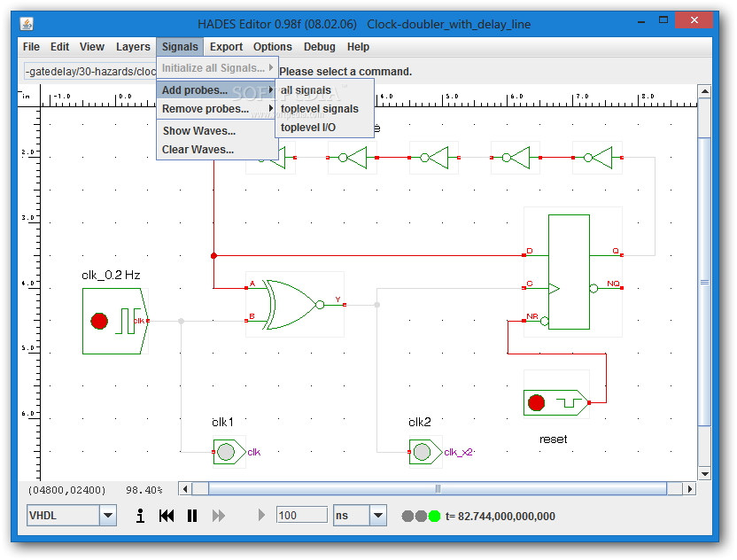The height and width of the screenshot is (560, 737).
Task: Click the clk_x2 signal name
Action: (458, 452)
